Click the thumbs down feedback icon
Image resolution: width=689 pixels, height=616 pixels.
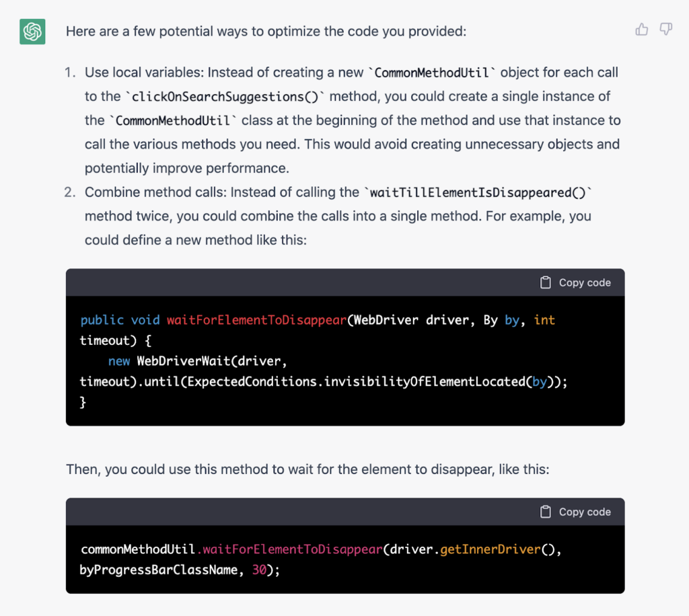click(666, 30)
